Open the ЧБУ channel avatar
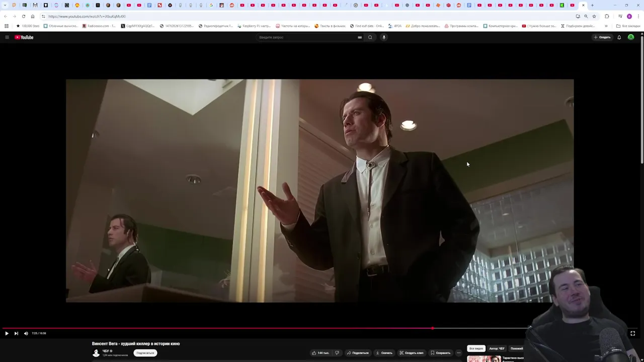Image resolution: width=644 pixels, height=362 pixels. click(x=96, y=353)
